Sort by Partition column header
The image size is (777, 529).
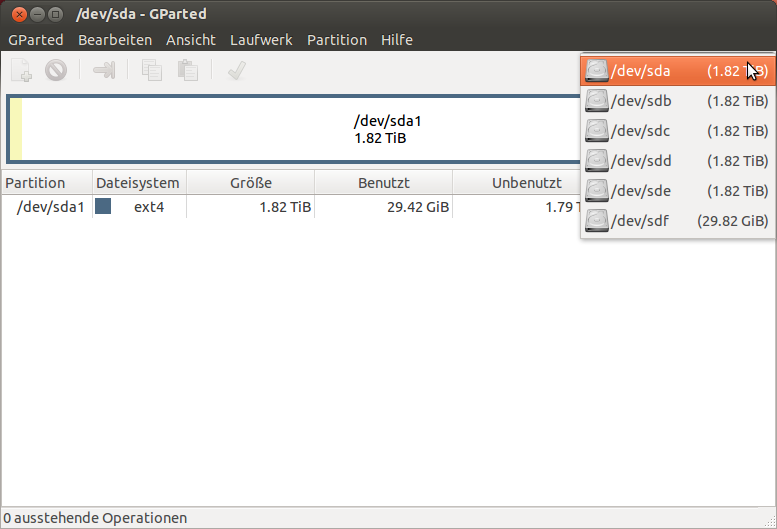click(x=47, y=183)
